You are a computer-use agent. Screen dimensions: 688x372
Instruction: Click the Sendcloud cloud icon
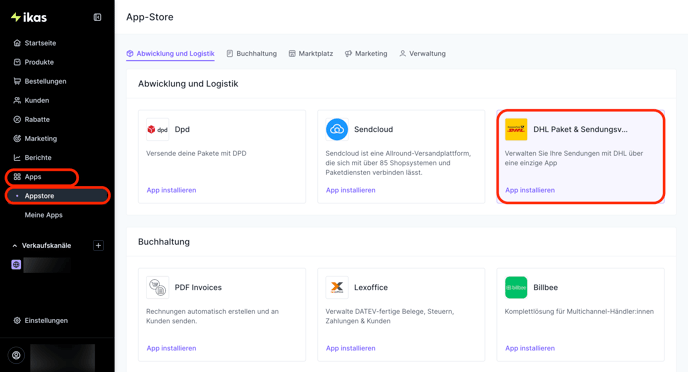pos(337,129)
